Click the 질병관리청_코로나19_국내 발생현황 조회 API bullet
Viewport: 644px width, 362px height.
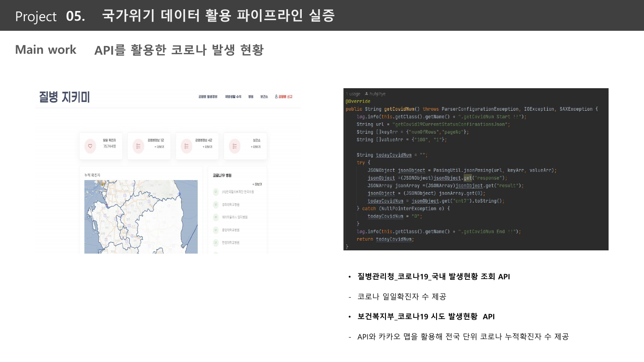click(x=434, y=277)
